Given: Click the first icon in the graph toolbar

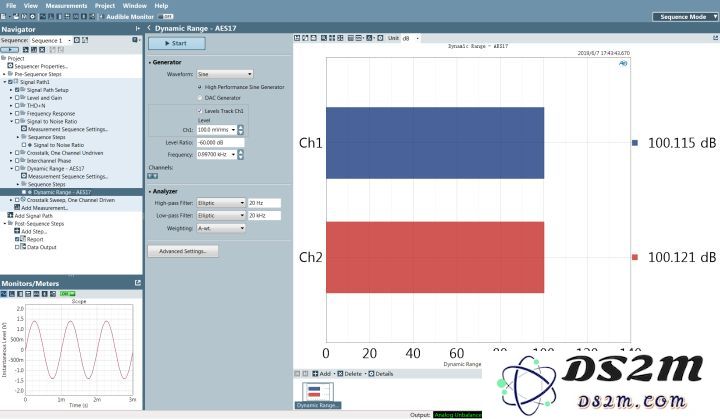Looking at the screenshot, I should 297,38.
